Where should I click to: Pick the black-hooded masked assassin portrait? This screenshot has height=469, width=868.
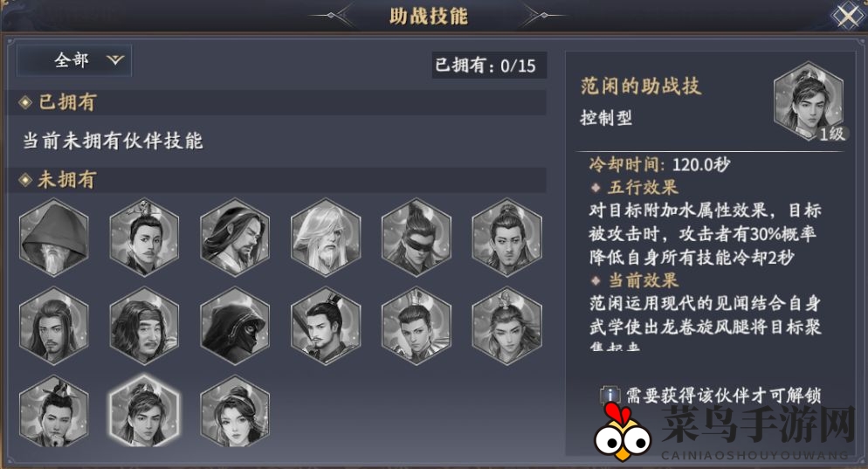pos(235,326)
